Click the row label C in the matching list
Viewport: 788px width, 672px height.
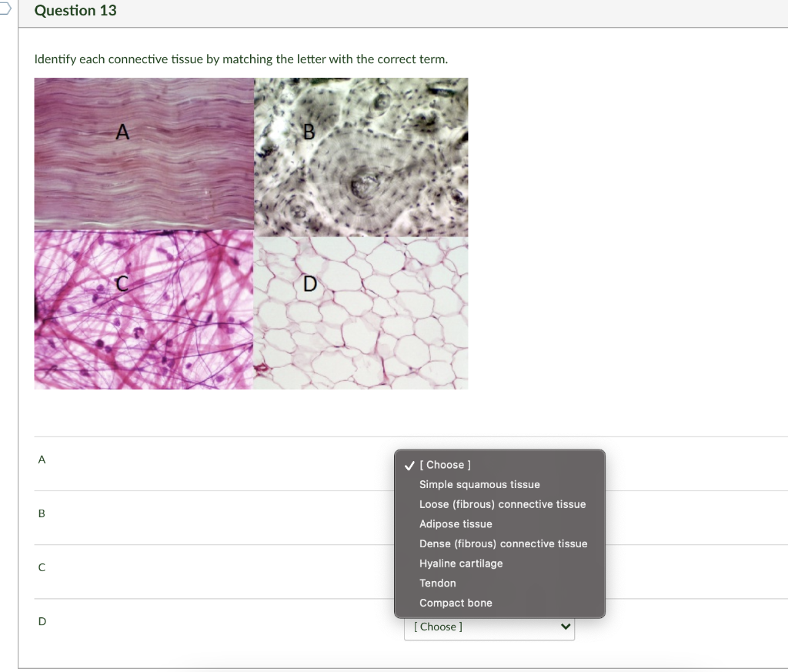click(42, 567)
